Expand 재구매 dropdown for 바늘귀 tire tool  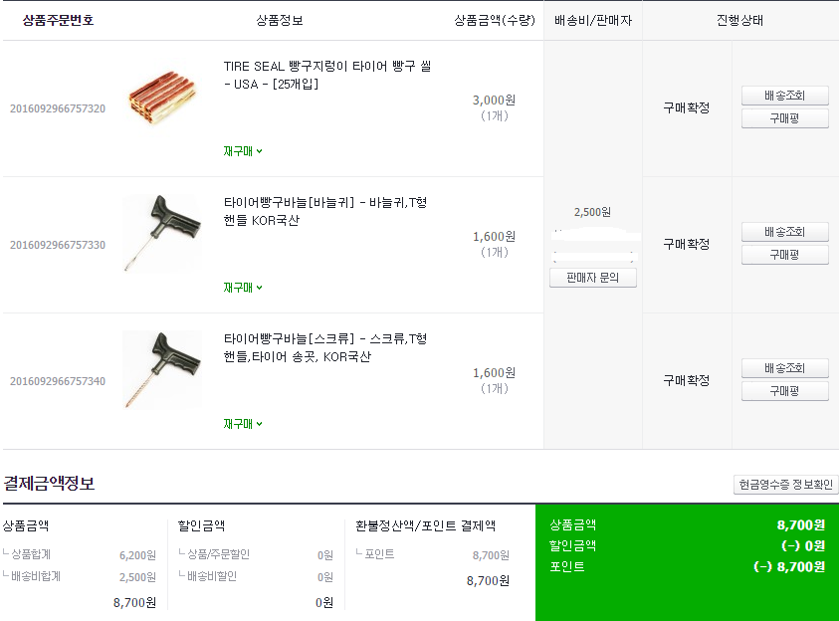click(243, 288)
